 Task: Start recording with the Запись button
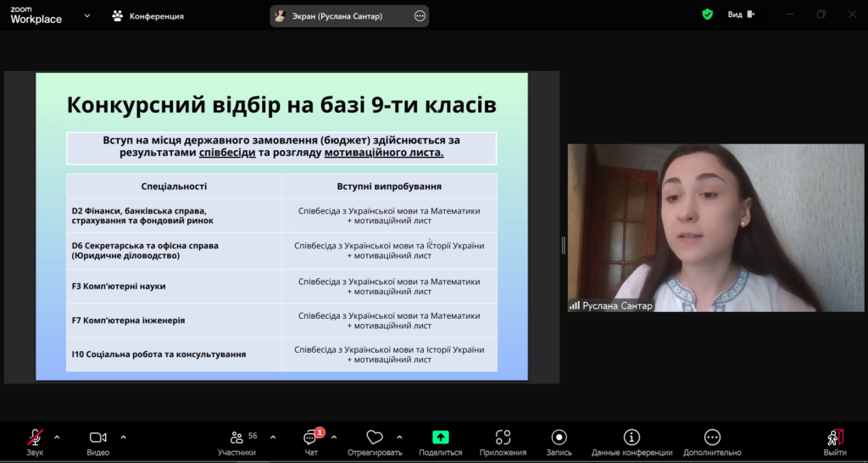(x=559, y=442)
